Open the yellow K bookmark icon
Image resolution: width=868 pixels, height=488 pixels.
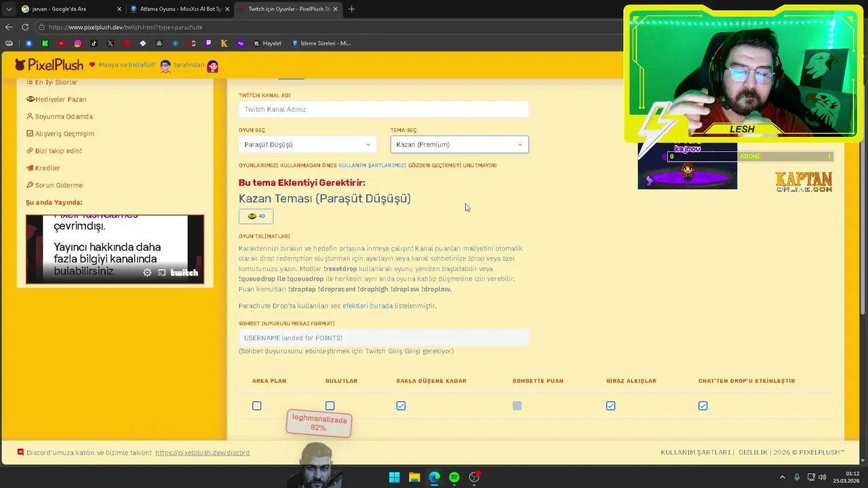pos(224,43)
